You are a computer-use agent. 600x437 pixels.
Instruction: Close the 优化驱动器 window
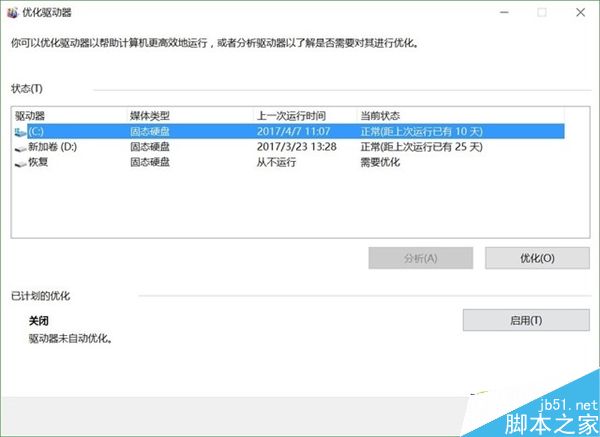click(580, 13)
